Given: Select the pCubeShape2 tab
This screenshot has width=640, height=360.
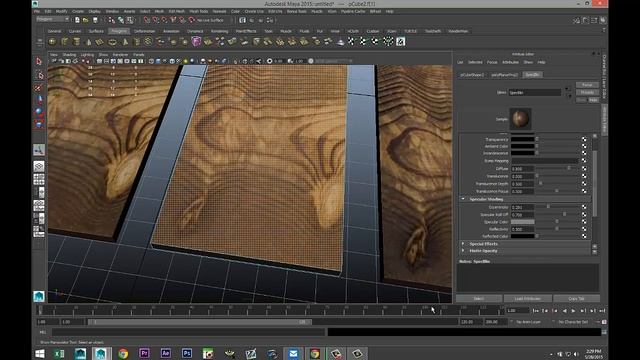Looking at the screenshot, I should coord(472,75).
